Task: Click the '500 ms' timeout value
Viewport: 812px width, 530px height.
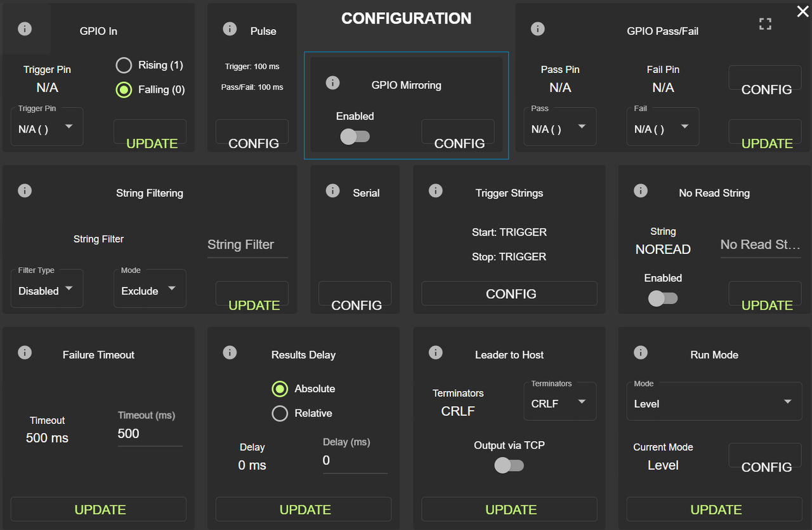Action: 47,438
